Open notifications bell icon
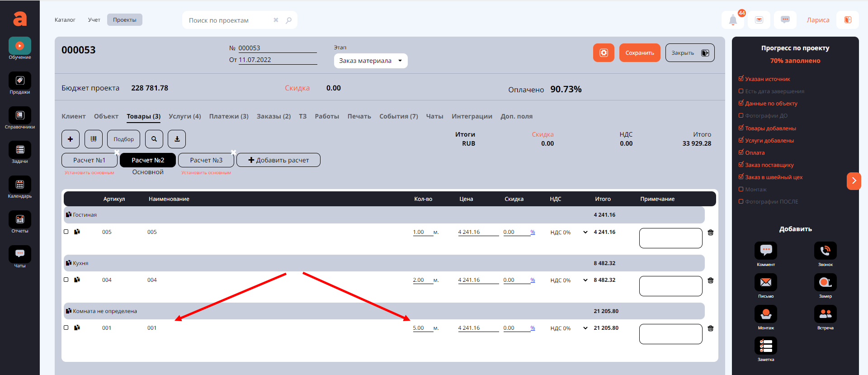Viewport: 868px width, 375px height. pyautogui.click(x=733, y=20)
